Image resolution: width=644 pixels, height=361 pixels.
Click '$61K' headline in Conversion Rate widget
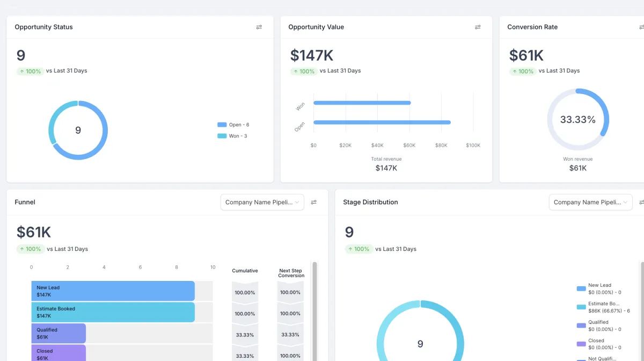pos(526,55)
